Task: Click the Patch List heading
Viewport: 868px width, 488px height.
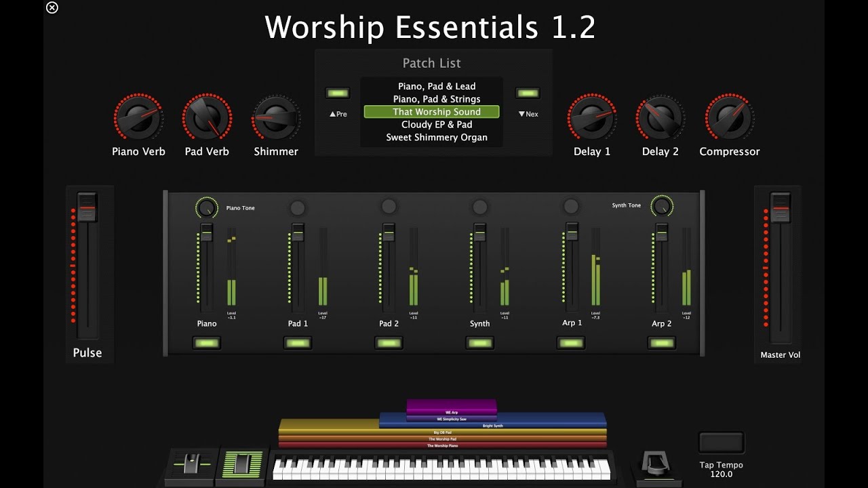Action: click(x=431, y=63)
